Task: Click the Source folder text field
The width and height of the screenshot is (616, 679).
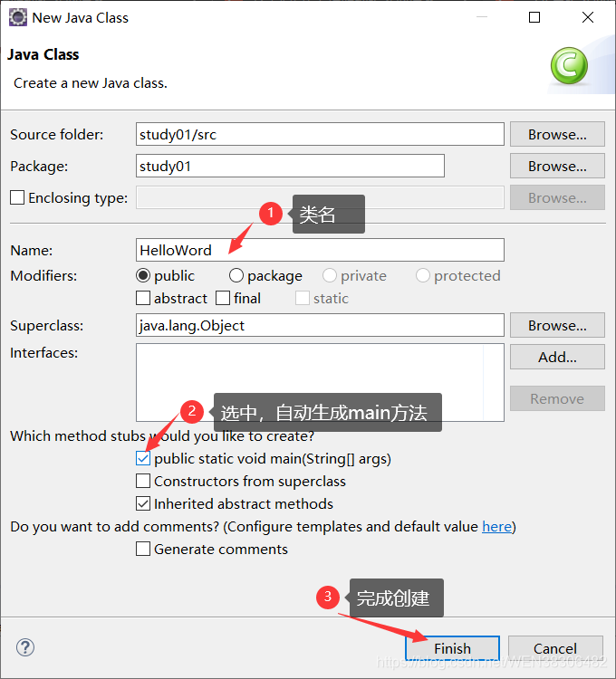Action: (320, 134)
